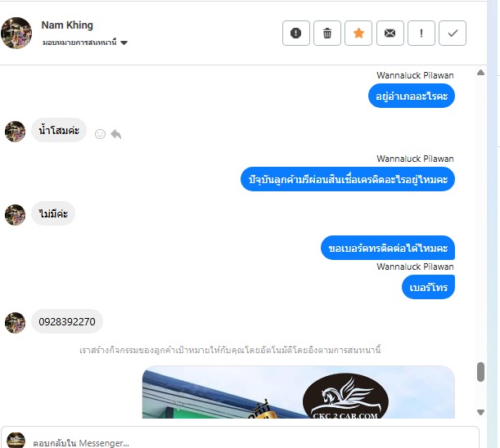The height and width of the screenshot is (448, 500).
Task: Mark conversation as spam icon
Action: [x=296, y=34]
